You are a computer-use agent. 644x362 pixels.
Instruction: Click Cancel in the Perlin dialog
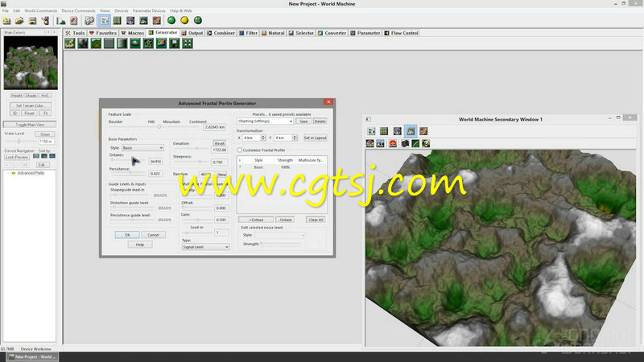coord(153,235)
